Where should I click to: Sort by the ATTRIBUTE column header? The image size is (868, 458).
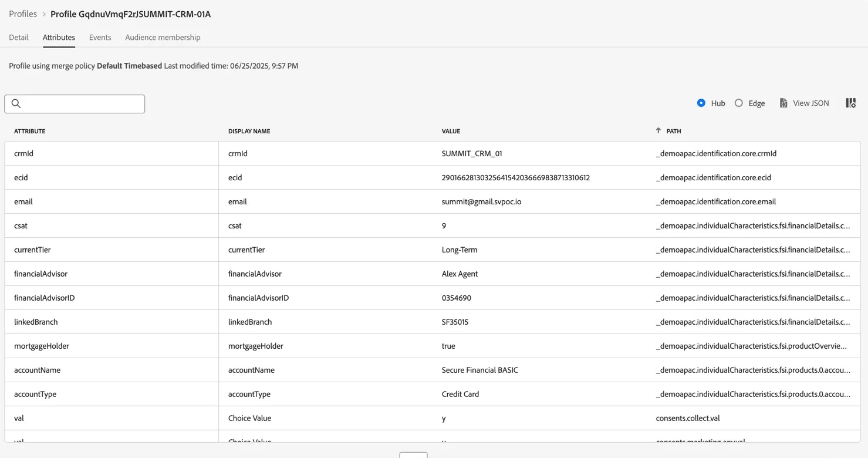[29, 131]
